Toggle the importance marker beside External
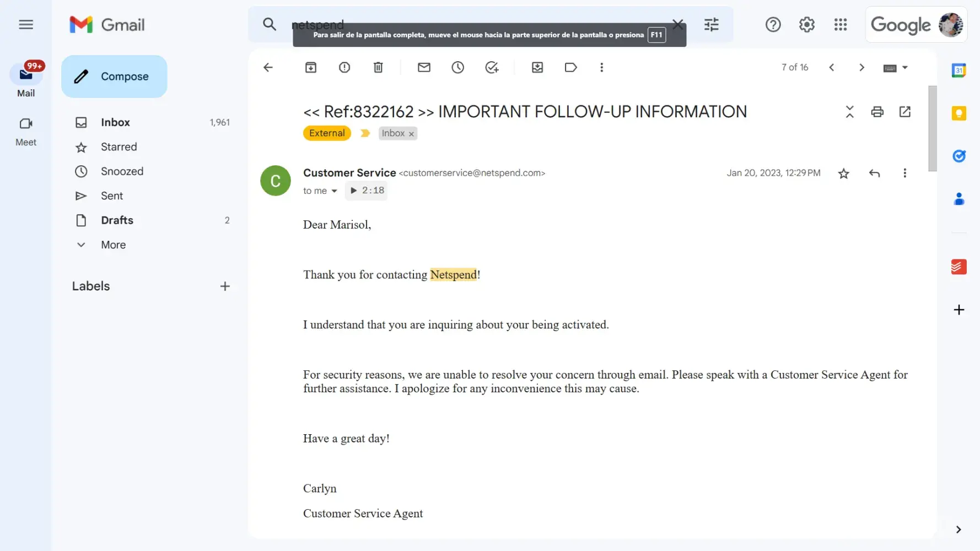The height and width of the screenshot is (551, 980). point(365,133)
